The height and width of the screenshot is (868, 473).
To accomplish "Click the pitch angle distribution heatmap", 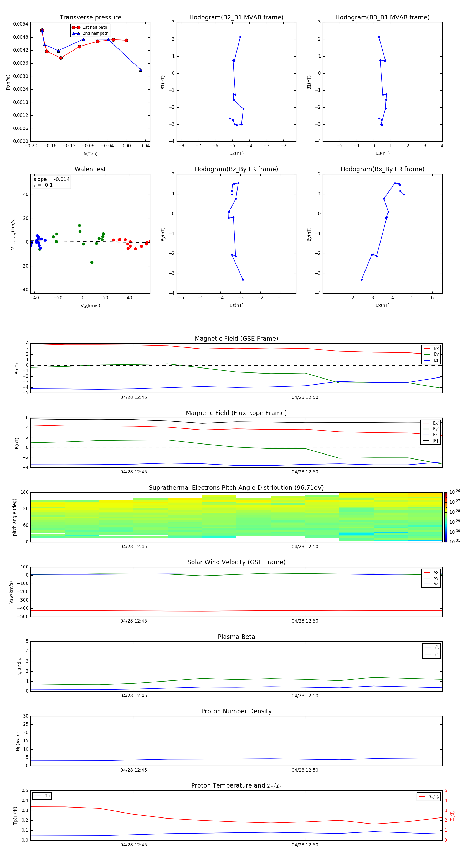I will tap(236, 517).
